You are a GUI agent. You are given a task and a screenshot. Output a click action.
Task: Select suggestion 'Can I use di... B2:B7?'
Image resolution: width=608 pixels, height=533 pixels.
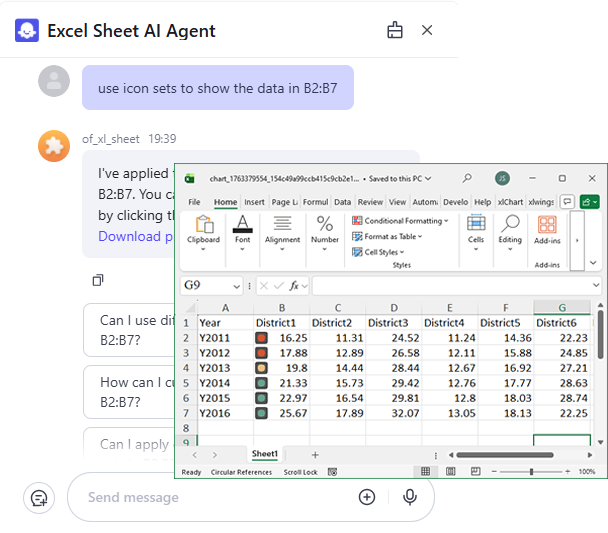pos(129,330)
